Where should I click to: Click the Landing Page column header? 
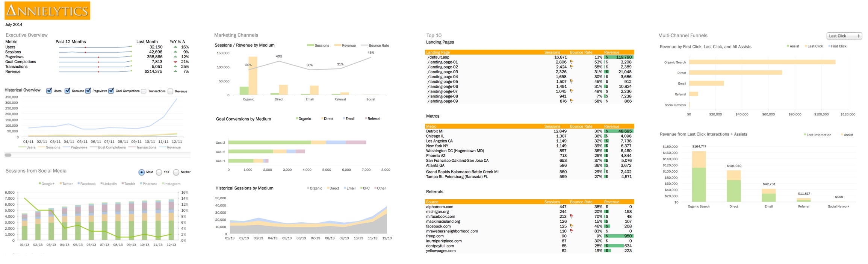(438, 52)
